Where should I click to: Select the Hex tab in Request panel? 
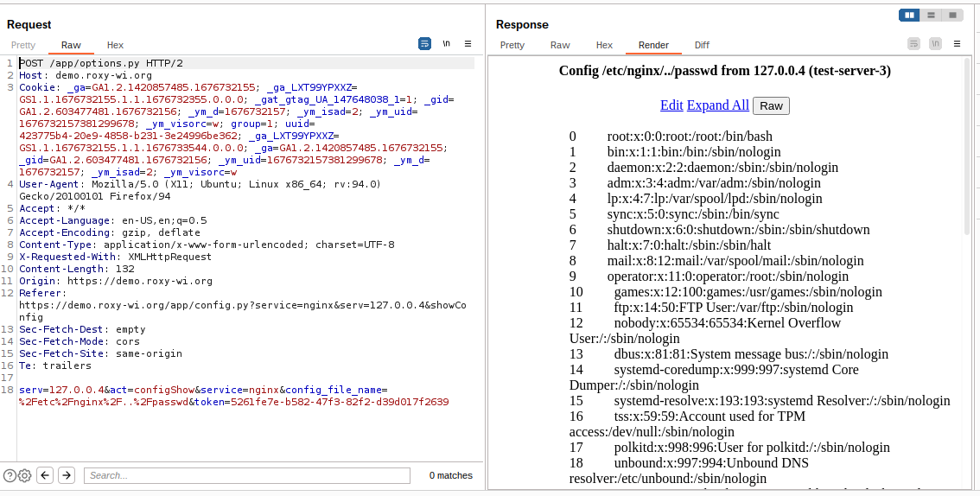(x=115, y=45)
